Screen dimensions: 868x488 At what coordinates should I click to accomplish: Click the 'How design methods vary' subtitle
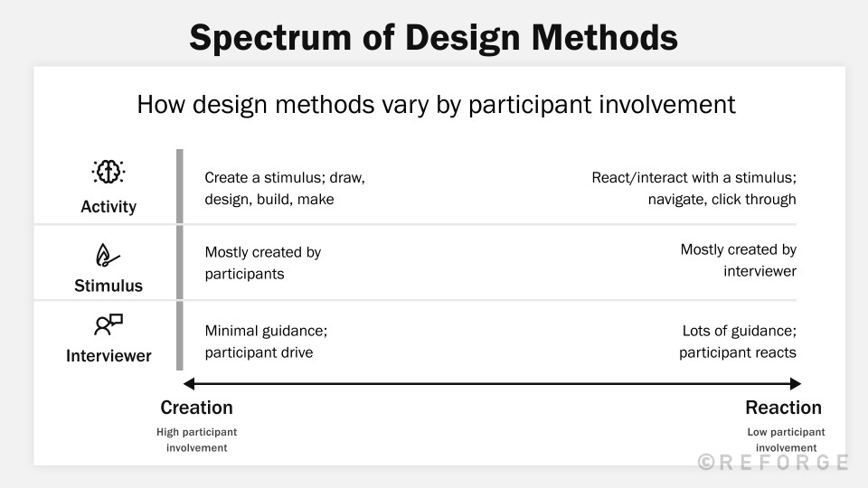(436, 105)
